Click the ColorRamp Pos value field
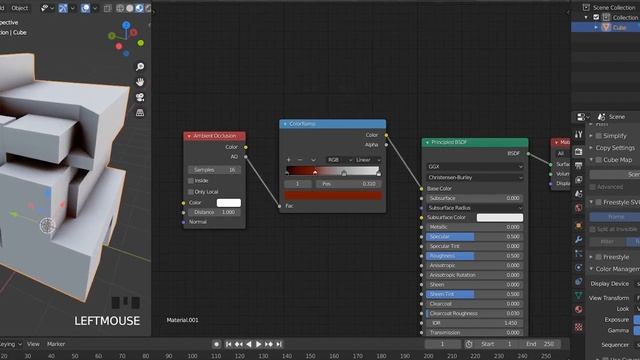The height and width of the screenshot is (360, 640). point(349,184)
